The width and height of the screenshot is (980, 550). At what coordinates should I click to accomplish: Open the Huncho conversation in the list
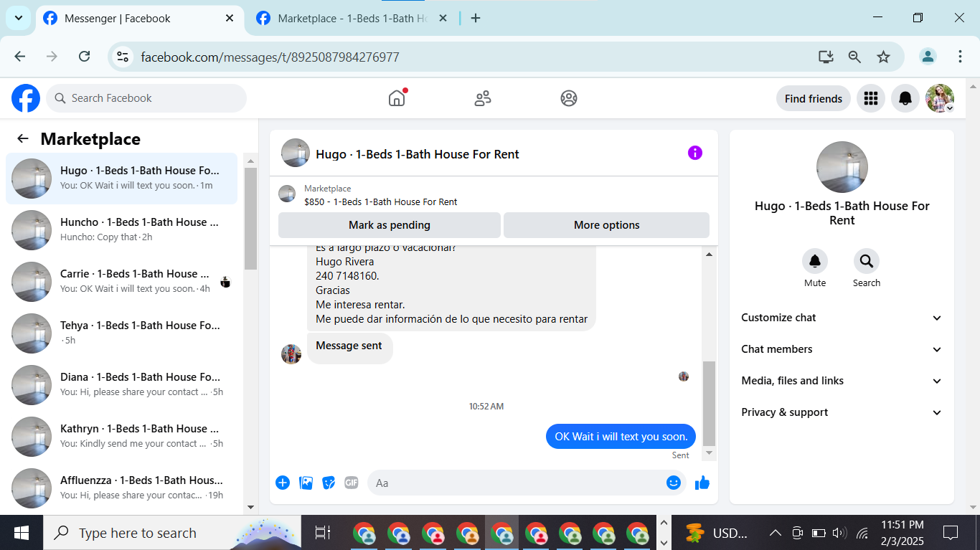pos(122,230)
